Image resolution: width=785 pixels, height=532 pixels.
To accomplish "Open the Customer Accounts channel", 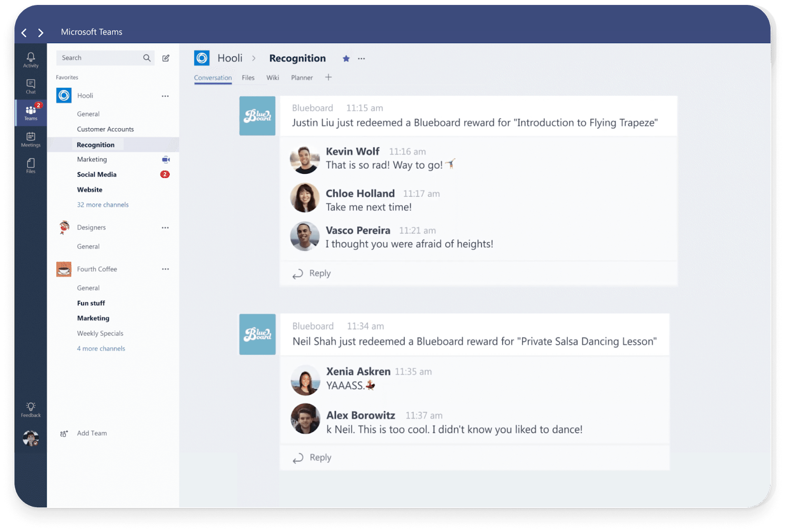I will pos(105,129).
